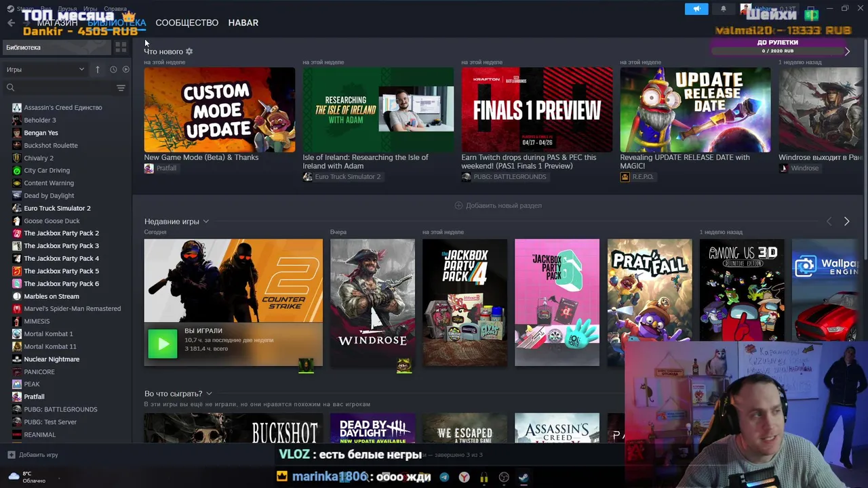The width and height of the screenshot is (868, 488).
Task: Select Mortal Kombat 11 in the list
Action: (50, 346)
